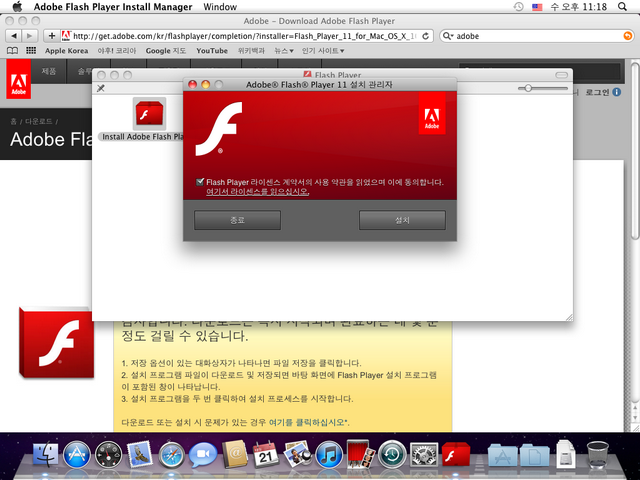Screen dimensions: 640x480
Task: Launch iPhoto from the dock
Action: pyautogui.click(x=298, y=454)
